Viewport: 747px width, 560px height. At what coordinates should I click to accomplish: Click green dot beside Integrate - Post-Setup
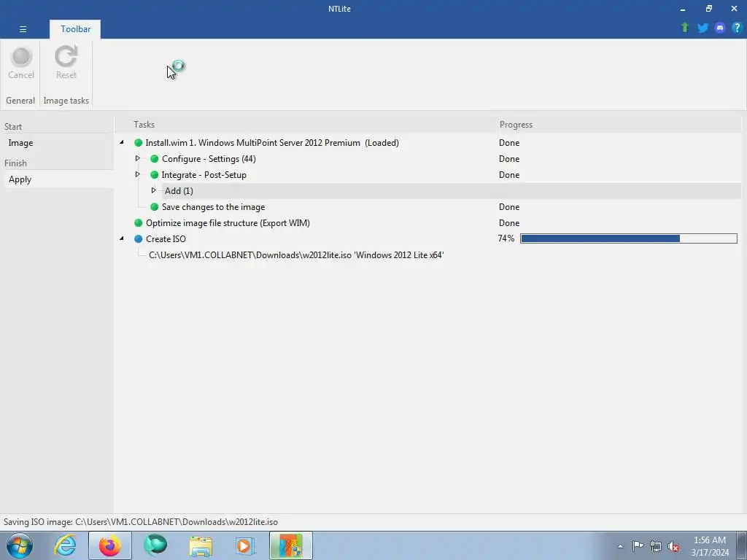click(x=155, y=175)
